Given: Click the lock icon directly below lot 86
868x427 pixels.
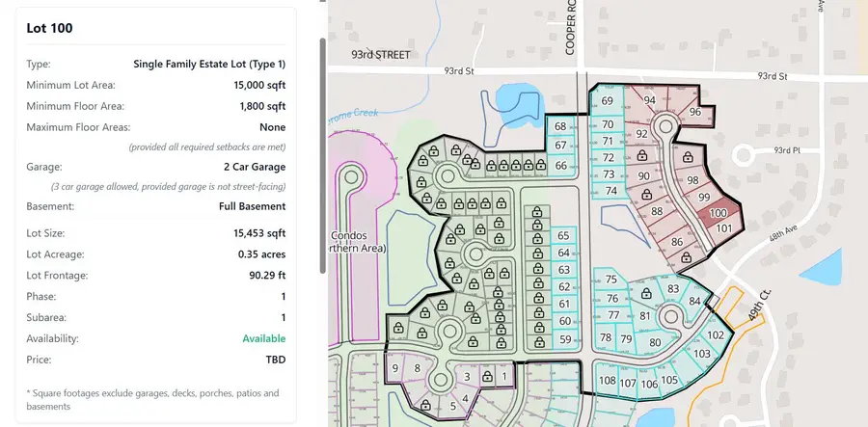Looking at the screenshot, I should pyautogui.click(x=685, y=258).
